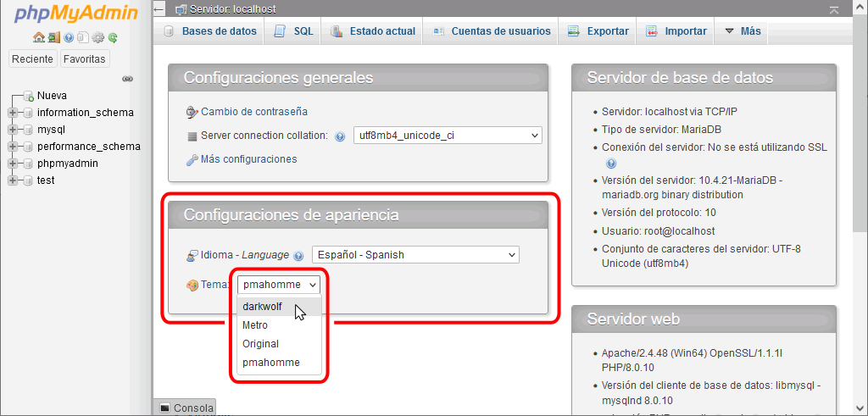Click the test database icon
Viewport: 868px width, 416px height.
coord(29,181)
